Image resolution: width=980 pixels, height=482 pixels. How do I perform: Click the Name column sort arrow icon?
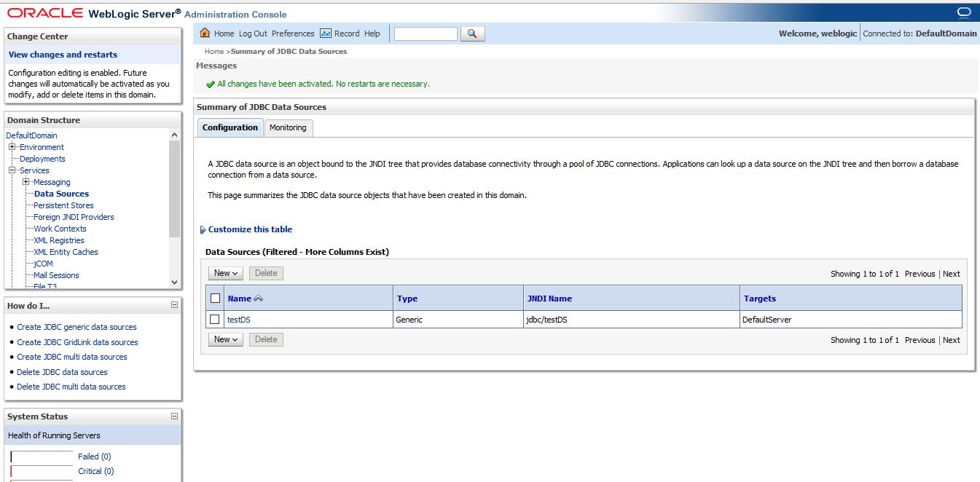click(258, 299)
